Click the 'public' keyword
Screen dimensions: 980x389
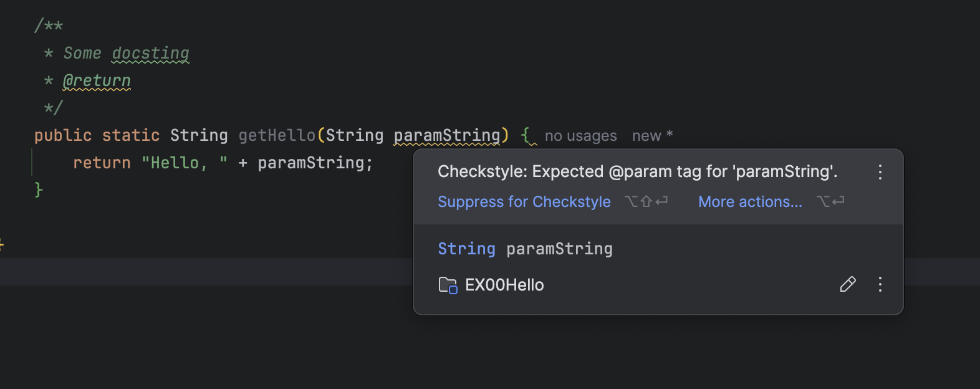coord(63,135)
